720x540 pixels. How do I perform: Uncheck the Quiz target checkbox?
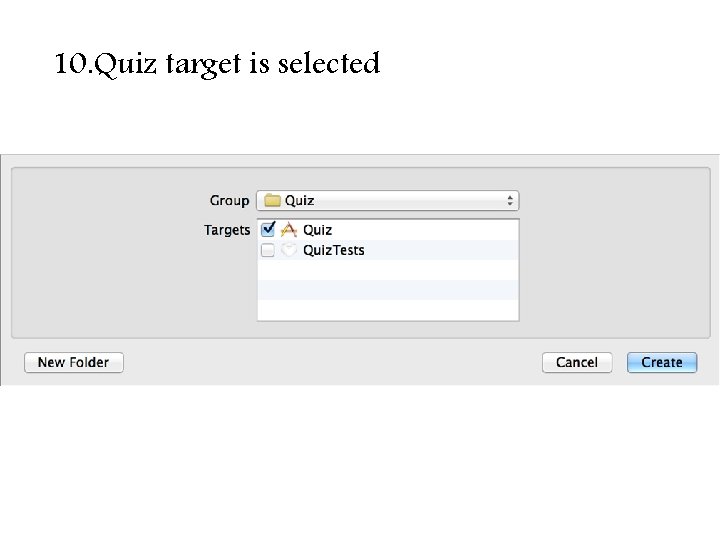(x=268, y=230)
